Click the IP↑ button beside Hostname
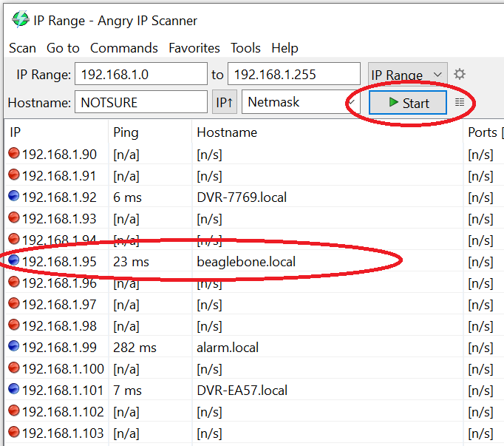The width and height of the screenshot is (504, 446). pos(225,102)
